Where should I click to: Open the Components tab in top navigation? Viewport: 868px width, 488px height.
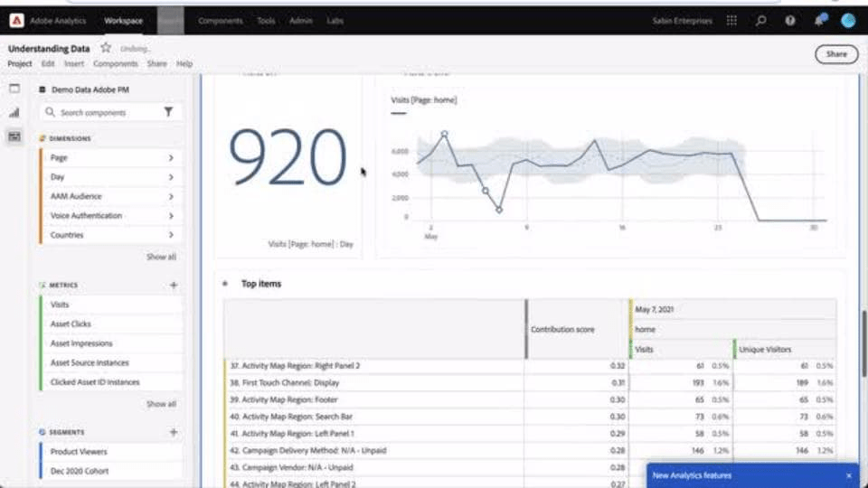coord(220,20)
